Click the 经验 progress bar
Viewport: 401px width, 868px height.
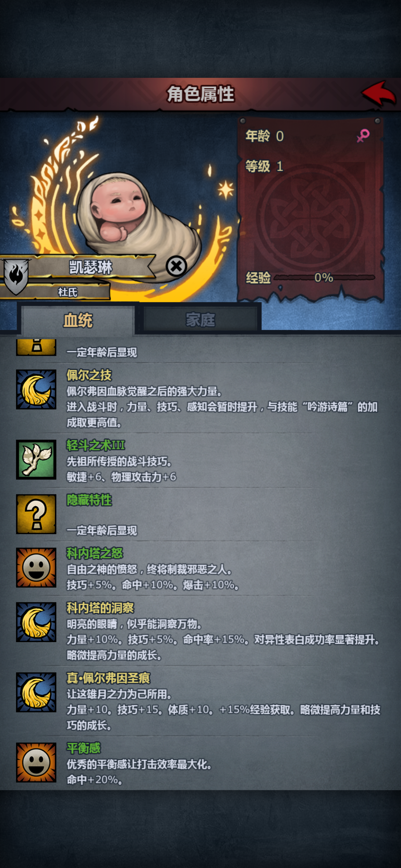(x=324, y=277)
